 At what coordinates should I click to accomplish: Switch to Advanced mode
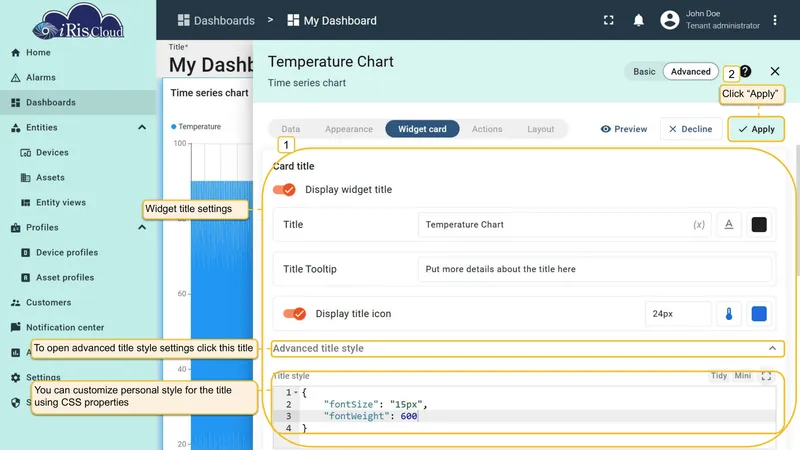(x=690, y=71)
